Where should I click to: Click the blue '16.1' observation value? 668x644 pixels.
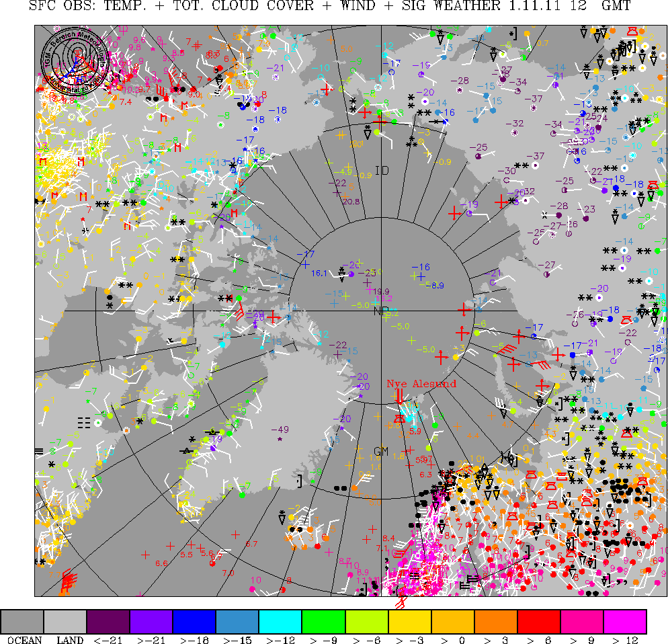click(319, 273)
